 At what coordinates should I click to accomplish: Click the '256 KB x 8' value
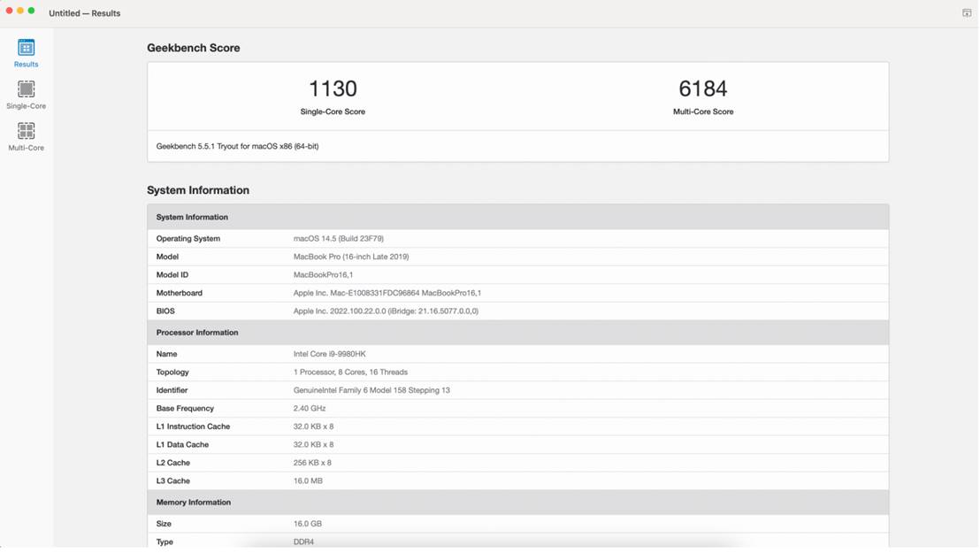click(312, 463)
